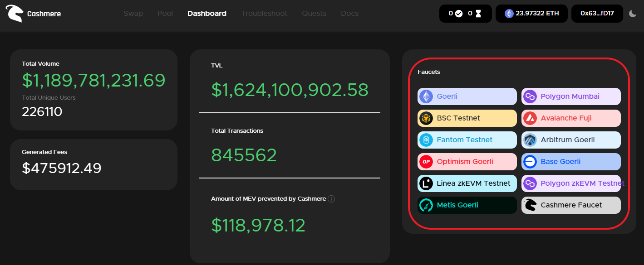Open the Avalanche Fuji faucet
Viewport: 644px width, 265px height.
tap(571, 118)
